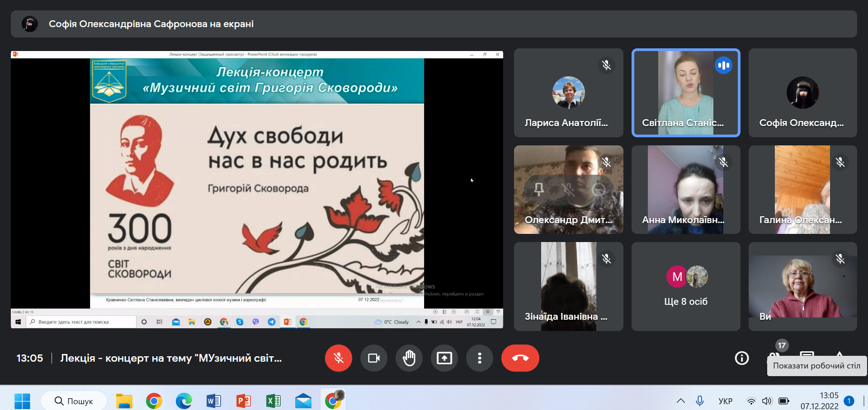Expand hidden system tray icons chevron
This screenshot has width=868, height=410.
coord(680,401)
